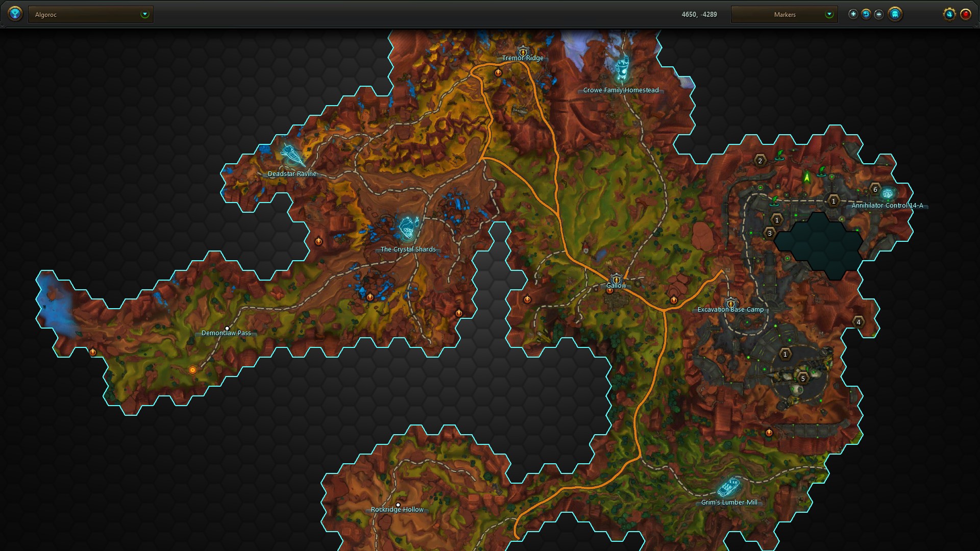Select the Annihilator Control 14-A label
Screen dimensions: 980x551
[x=888, y=206]
